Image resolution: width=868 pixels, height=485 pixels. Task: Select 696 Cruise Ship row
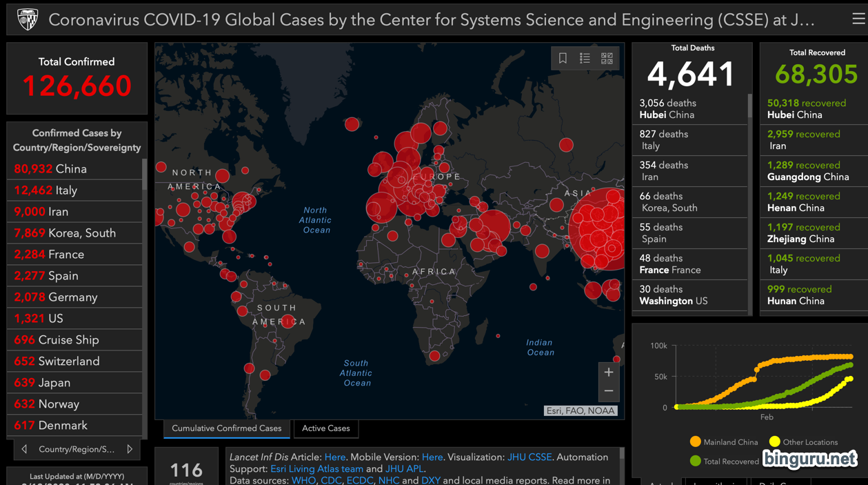(x=74, y=340)
